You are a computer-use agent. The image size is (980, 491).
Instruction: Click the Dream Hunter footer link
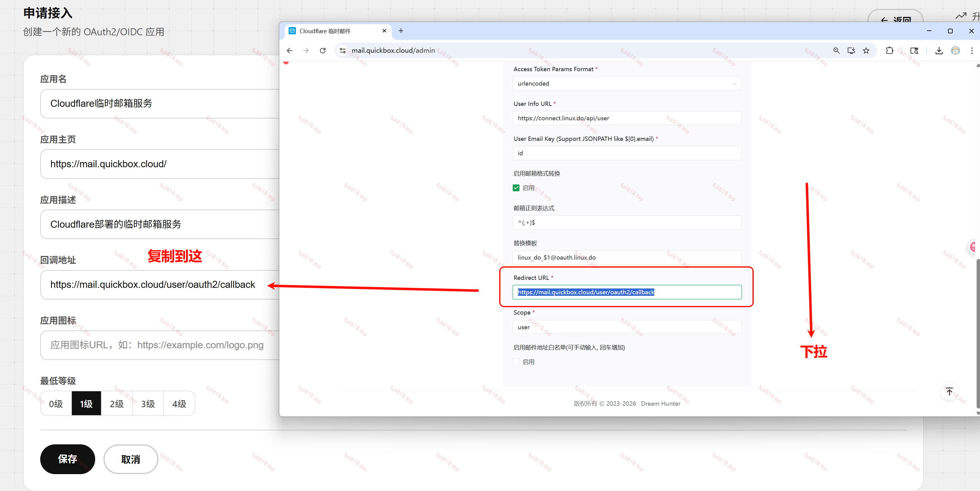click(x=660, y=404)
